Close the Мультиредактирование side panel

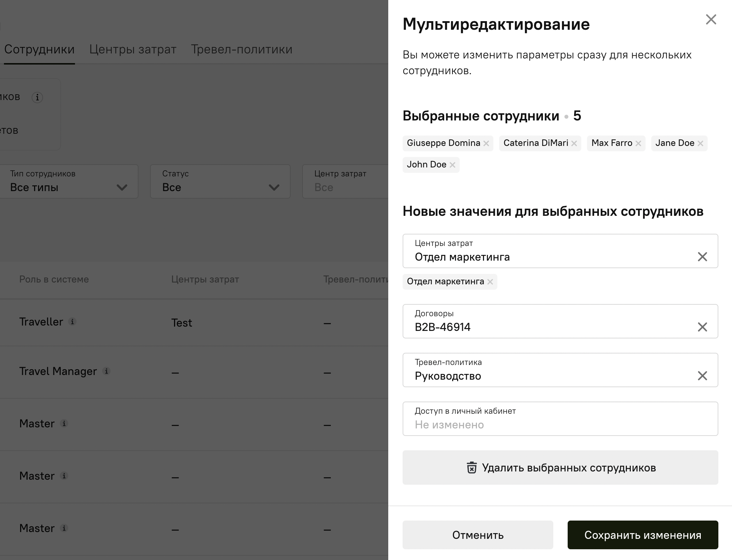pyautogui.click(x=711, y=19)
